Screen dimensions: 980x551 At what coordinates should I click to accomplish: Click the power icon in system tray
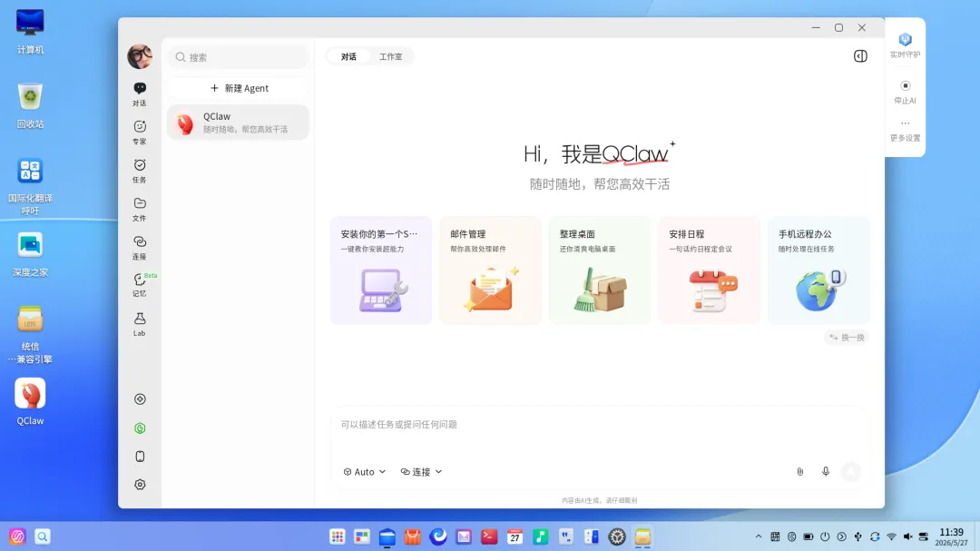pyautogui.click(x=825, y=536)
